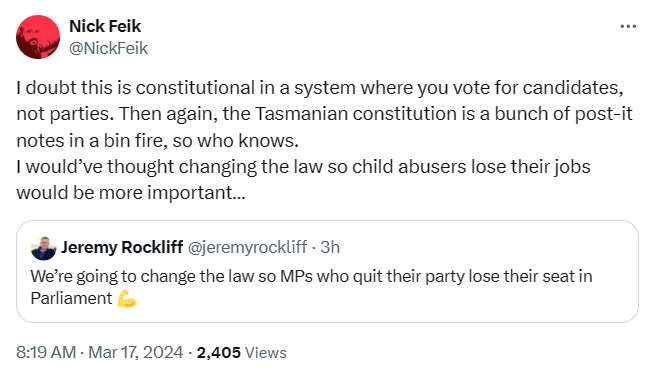Viewport: 649px width, 372px height.
Task: Click the line about child abusers losing jobs
Action: click(303, 167)
